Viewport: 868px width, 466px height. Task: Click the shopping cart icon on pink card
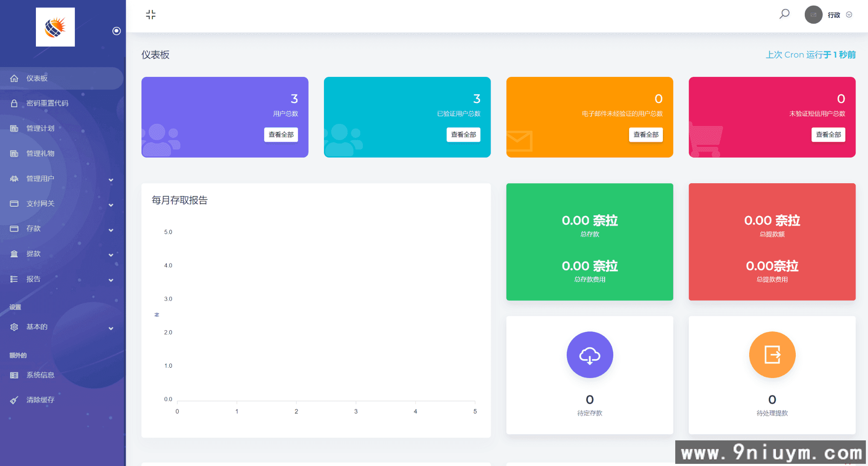706,139
